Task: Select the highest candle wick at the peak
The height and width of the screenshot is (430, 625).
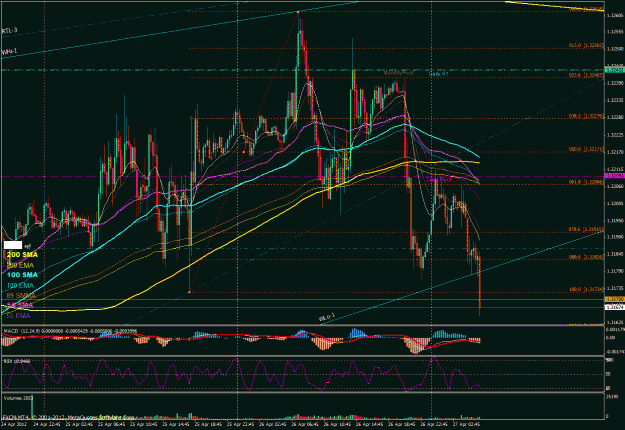Action: pyautogui.click(x=298, y=20)
